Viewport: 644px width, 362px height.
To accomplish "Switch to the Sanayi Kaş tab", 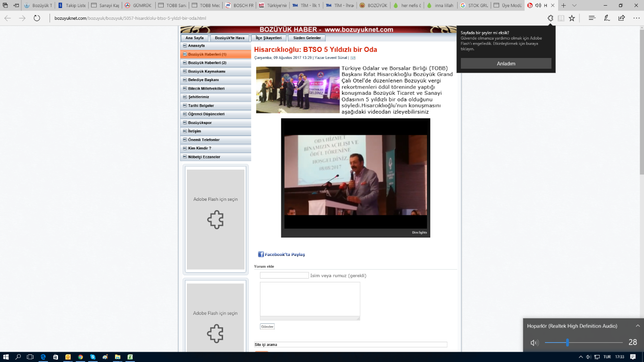I will [105, 6].
